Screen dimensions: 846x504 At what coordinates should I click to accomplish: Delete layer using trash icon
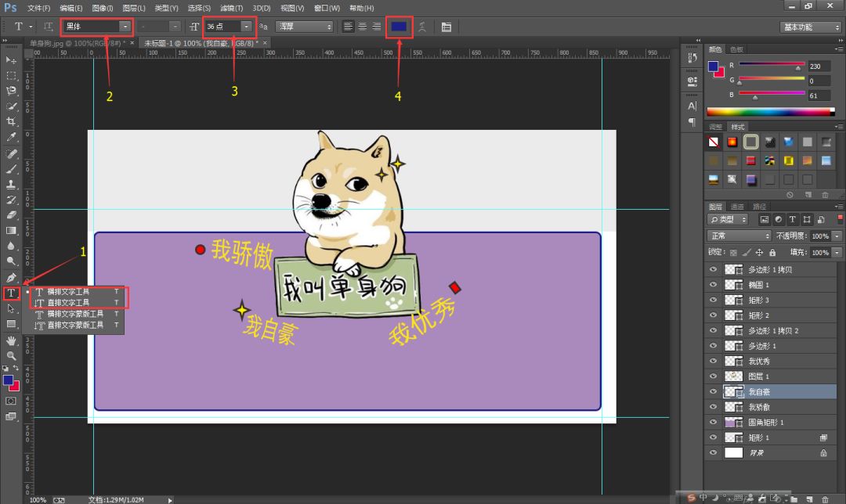click(826, 500)
